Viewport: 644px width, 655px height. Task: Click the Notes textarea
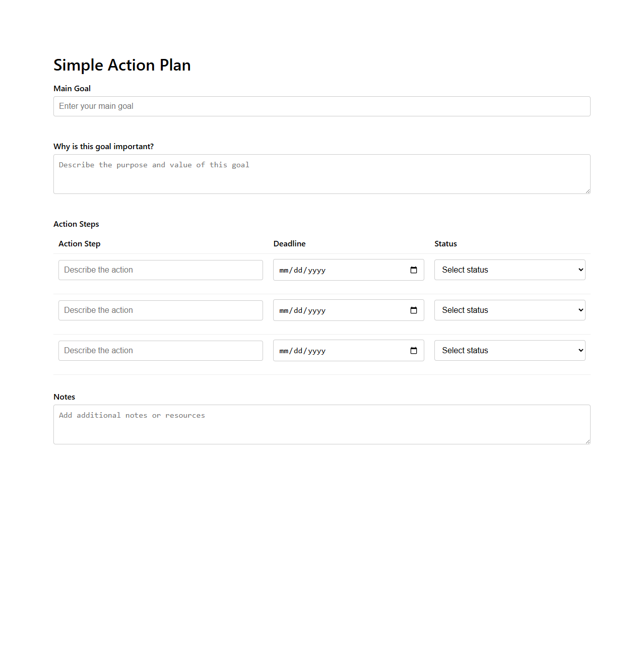click(x=321, y=424)
